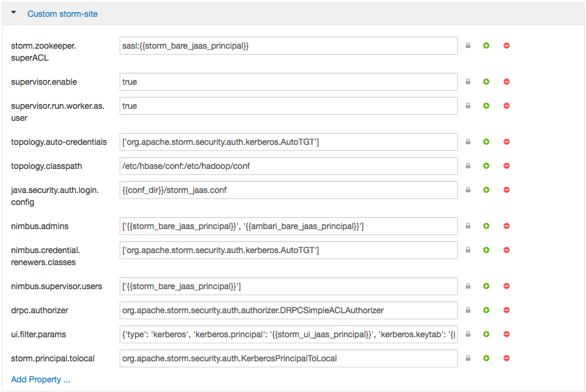Delete storm.principal.tolocal with red minus
586x392 pixels.
point(507,358)
